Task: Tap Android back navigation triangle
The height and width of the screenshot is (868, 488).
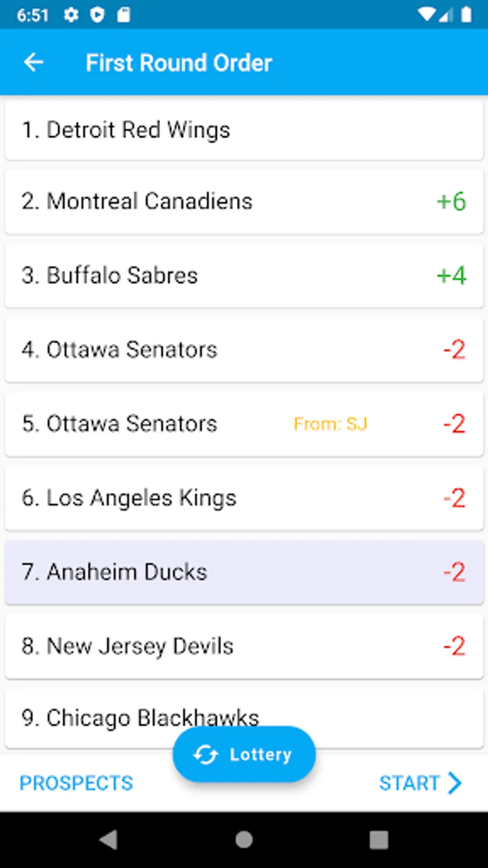Action: tap(108, 840)
